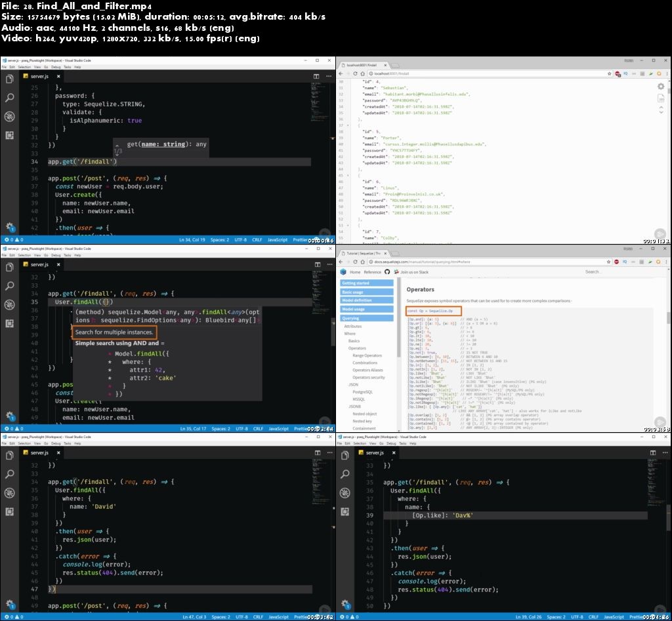Image resolution: width=672 pixels, height=621 pixels.
Task: Open Model definition in the docs sidebar
Action: [x=367, y=300]
